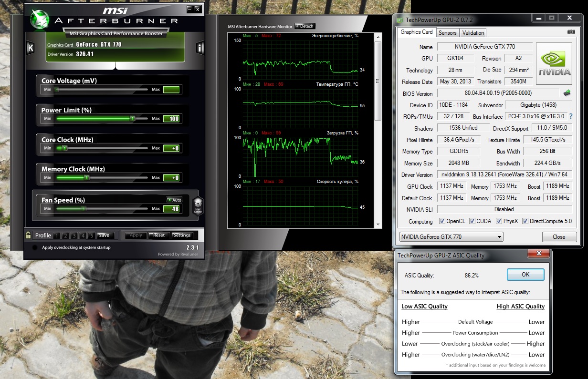Toggle the CUDA checkbox

(x=472, y=221)
